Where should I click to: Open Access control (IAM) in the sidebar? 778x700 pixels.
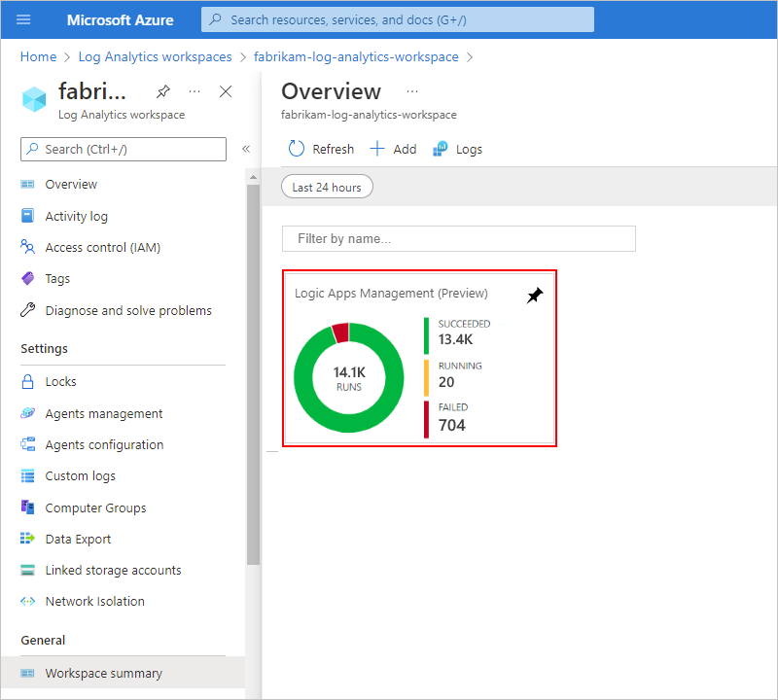(102, 248)
